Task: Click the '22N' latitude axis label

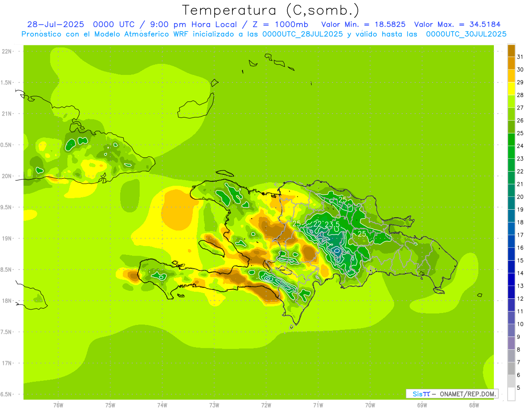Action: [x=7, y=51]
